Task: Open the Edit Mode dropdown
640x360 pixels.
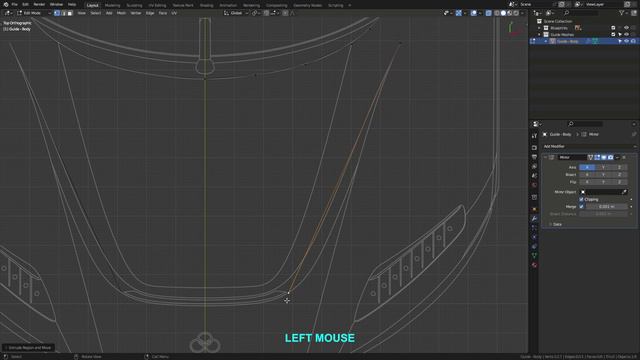Action: click(34, 13)
